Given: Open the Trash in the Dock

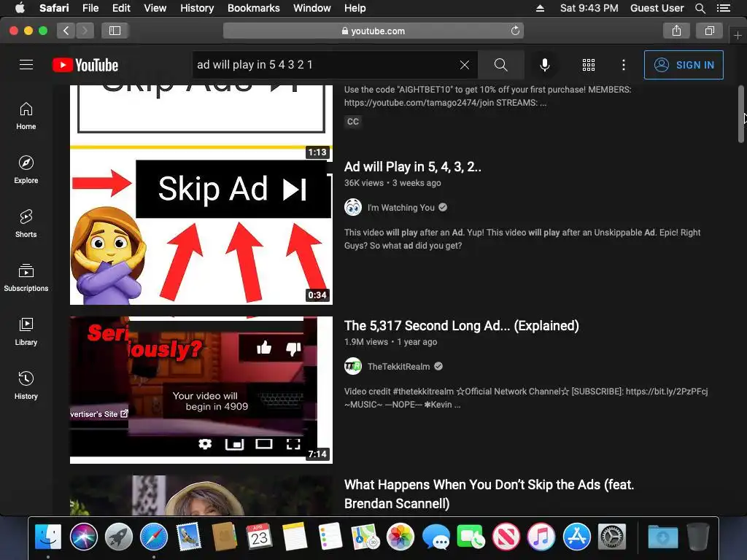Looking at the screenshot, I should pos(698,537).
